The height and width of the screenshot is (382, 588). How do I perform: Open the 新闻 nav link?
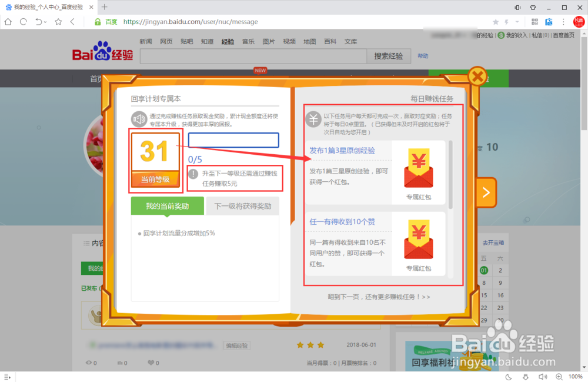pyautogui.click(x=146, y=41)
